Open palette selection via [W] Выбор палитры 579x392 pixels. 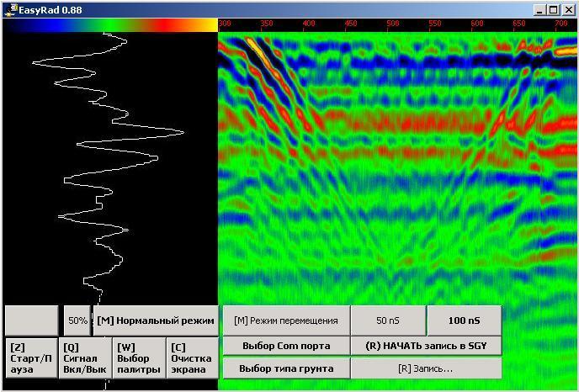[139, 358]
